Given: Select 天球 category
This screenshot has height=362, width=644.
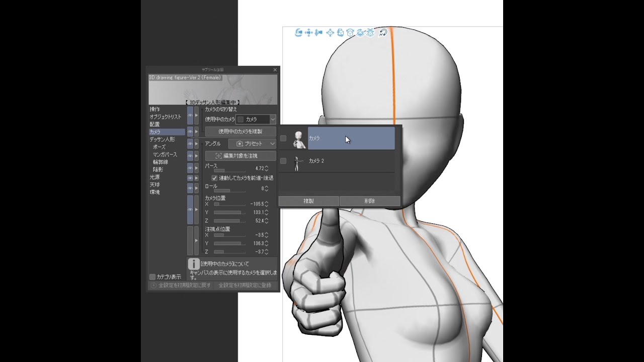Looking at the screenshot, I should (x=154, y=185).
